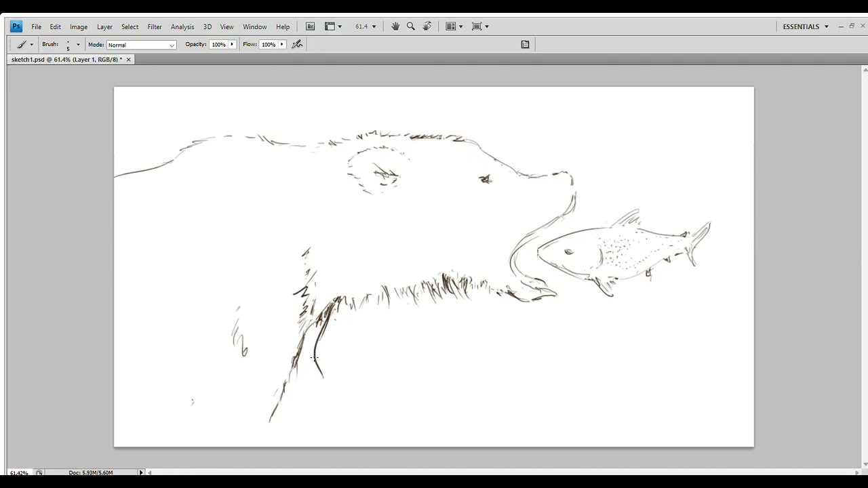Expand the ESSENTIALS workspace switcher
The height and width of the screenshot is (488, 868).
point(826,26)
